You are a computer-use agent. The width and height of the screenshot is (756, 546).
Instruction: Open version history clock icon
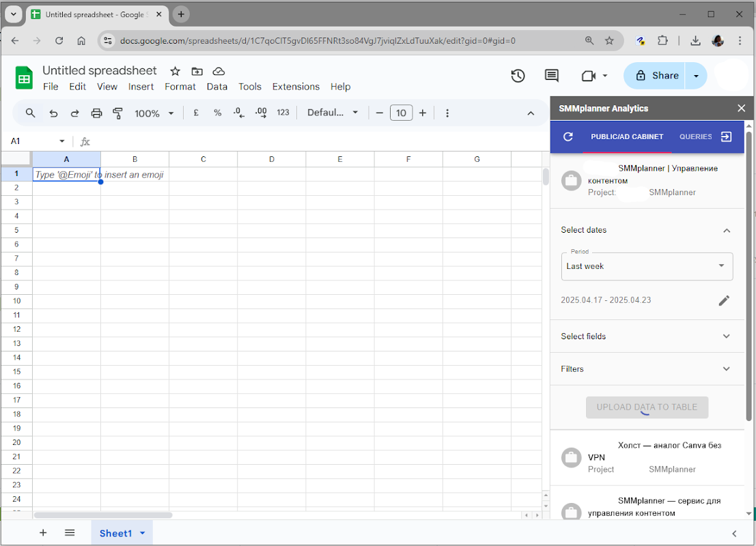(518, 76)
